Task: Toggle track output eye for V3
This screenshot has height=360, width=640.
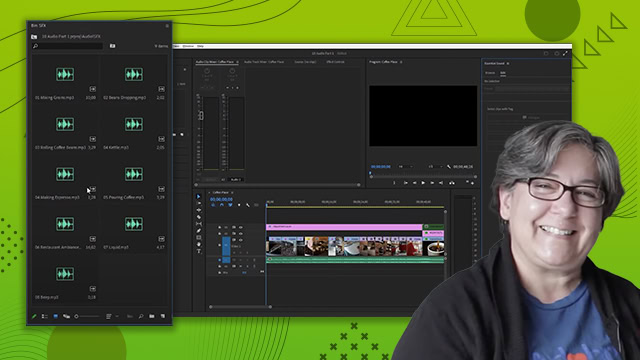Action: coord(240,227)
